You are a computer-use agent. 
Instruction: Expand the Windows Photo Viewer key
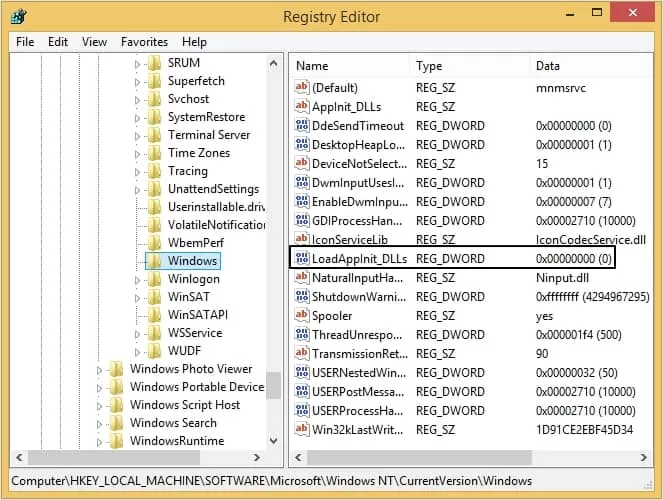[x=99, y=370]
